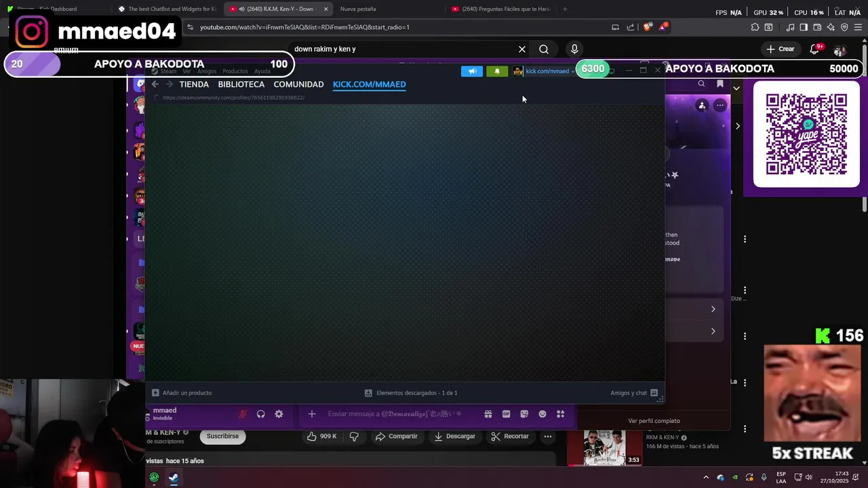This screenshot has width=868, height=488.
Task: Open Steam announcements megaphone button
Action: (472, 71)
